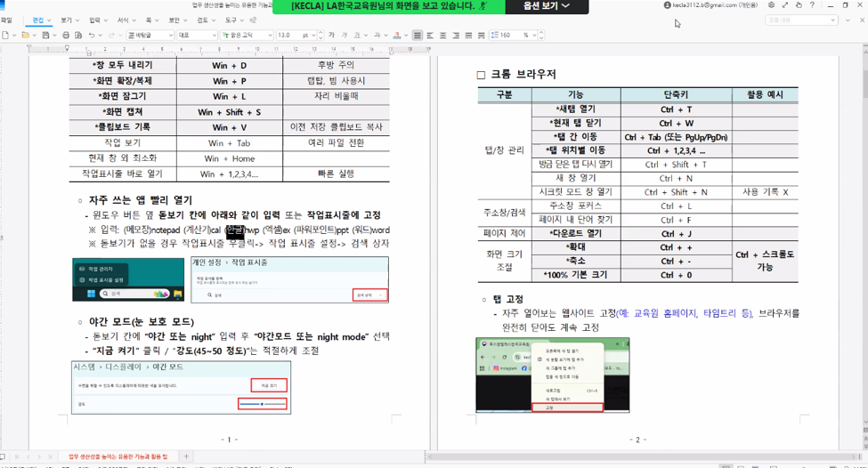Viewport: 868px width, 468px height.
Task: Click the Print icon in toolbar
Action: tap(66, 36)
